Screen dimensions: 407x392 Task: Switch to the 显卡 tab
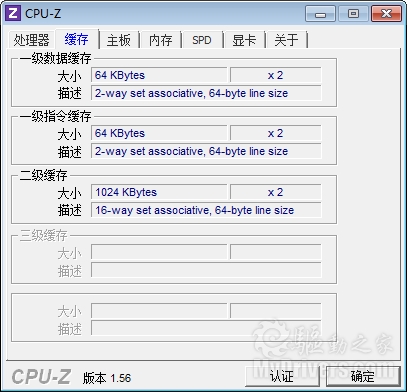[x=244, y=40]
